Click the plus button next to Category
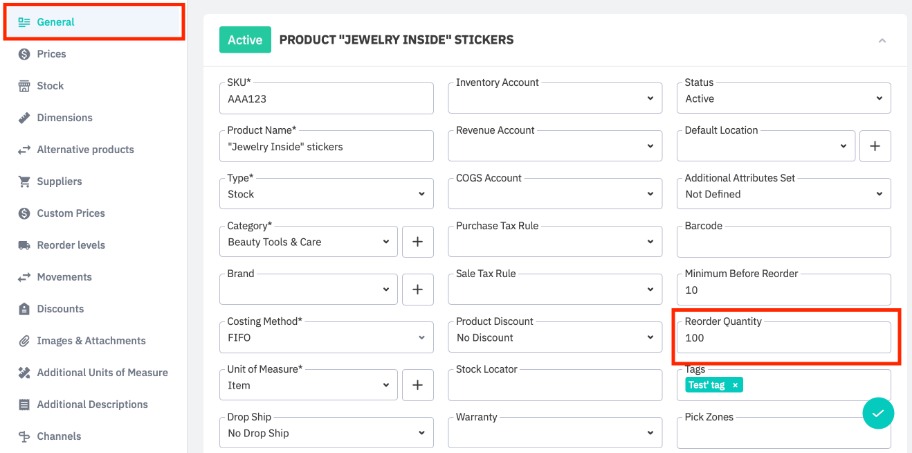The image size is (912, 453). pyautogui.click(x=417, y=242)
